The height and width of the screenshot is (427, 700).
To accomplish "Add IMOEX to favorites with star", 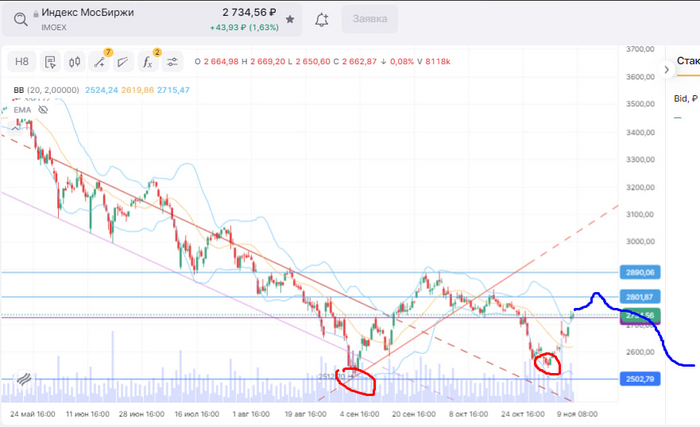I will (290, 19).
